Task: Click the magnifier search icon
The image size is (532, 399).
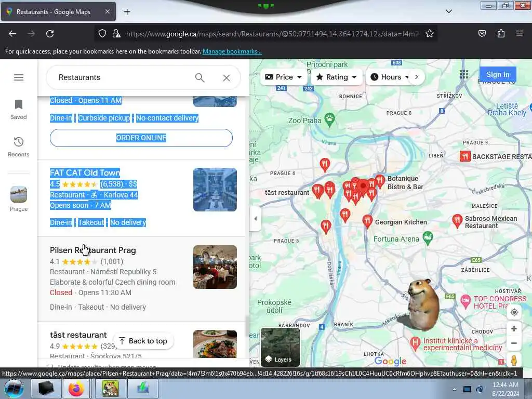Action: pyautogui.click(x=200, y=78)
